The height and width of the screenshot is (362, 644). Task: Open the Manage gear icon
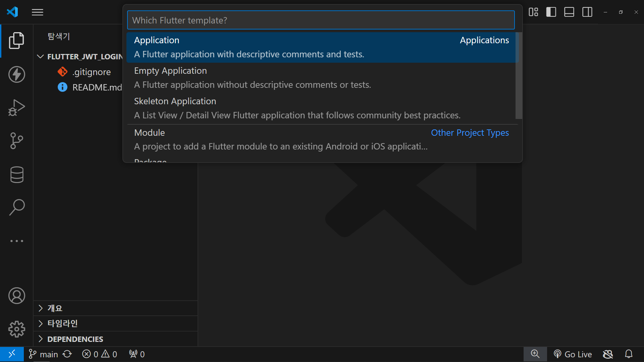pos(16,329)
